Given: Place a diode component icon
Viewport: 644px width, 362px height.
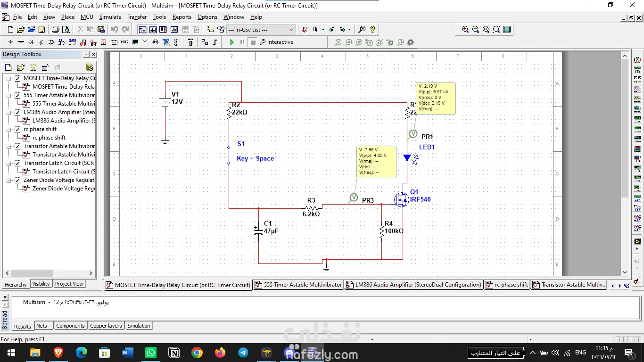Looking at the screenshot, I should (31, 42).
